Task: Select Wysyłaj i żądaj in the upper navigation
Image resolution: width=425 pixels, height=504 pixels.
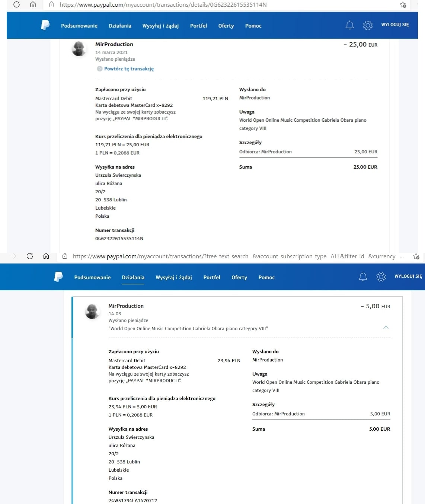Action: [x=160, y=26]
